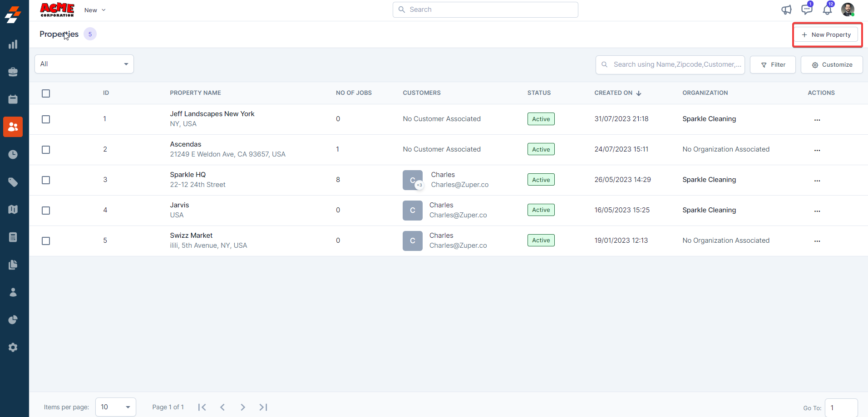The width and height of the screenshot is (868, 417).
Task: Open the map icon in sidebar
Action: tap(13, 209)
